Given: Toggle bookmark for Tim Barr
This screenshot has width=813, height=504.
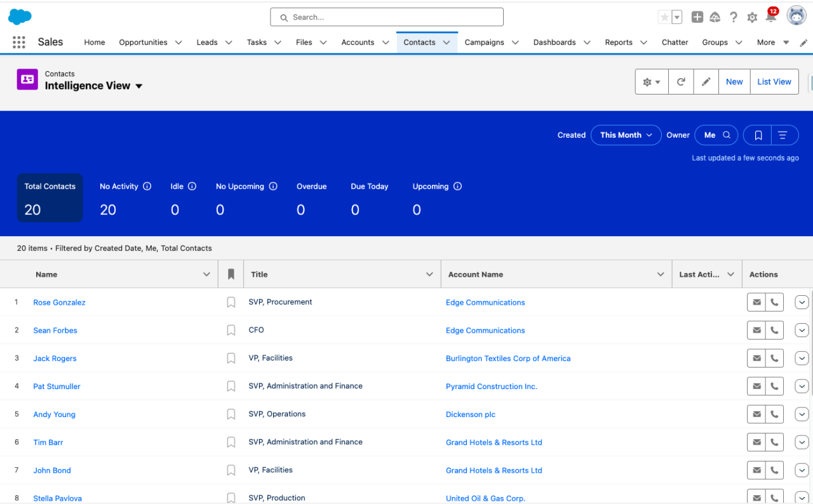Looking at the screenshot, I should (231, 442).
